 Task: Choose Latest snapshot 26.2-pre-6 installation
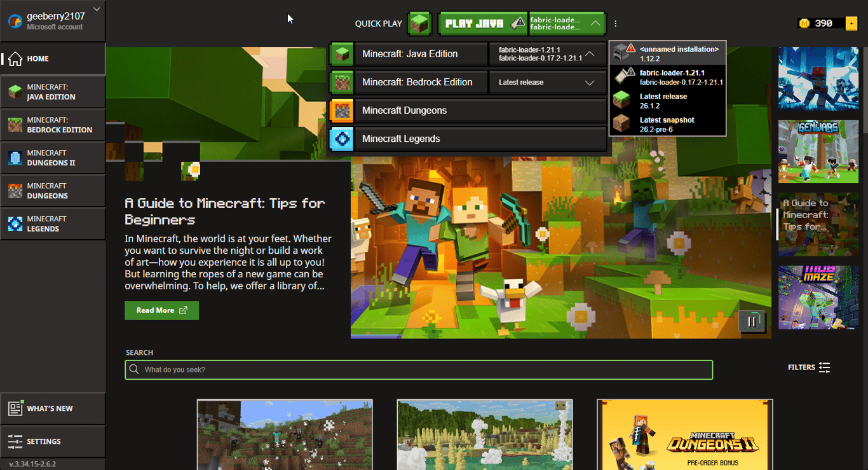click(x=667, y=124)
